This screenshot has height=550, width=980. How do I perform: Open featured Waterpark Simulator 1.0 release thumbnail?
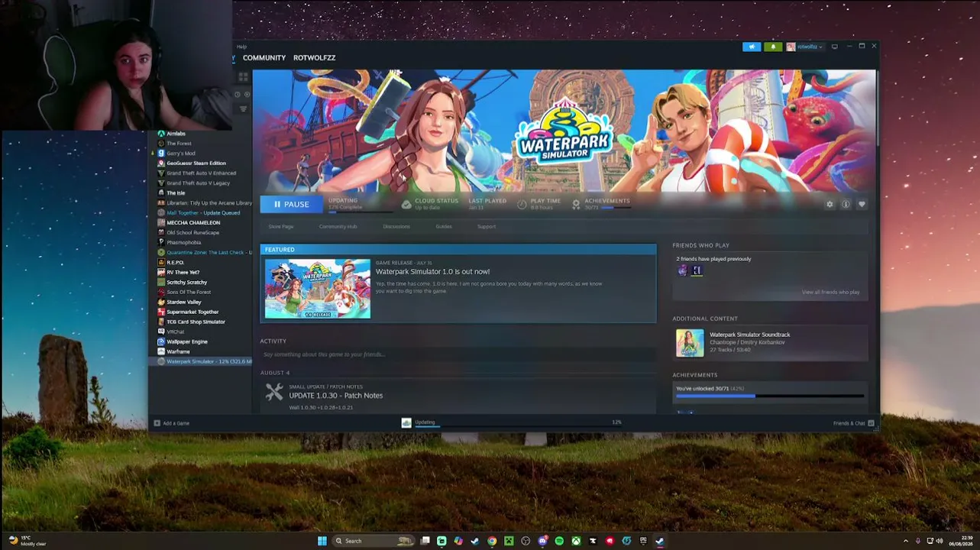pyautogui.click(x=318, y=289)
